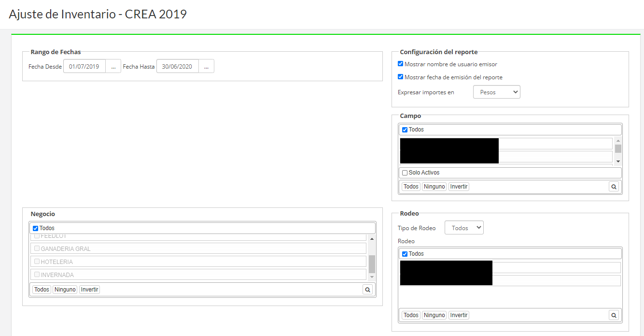The height and width of the screenshot is (336, 644).
Task: Check the HOTELERIA checkbox
Action: click(37, 262)
